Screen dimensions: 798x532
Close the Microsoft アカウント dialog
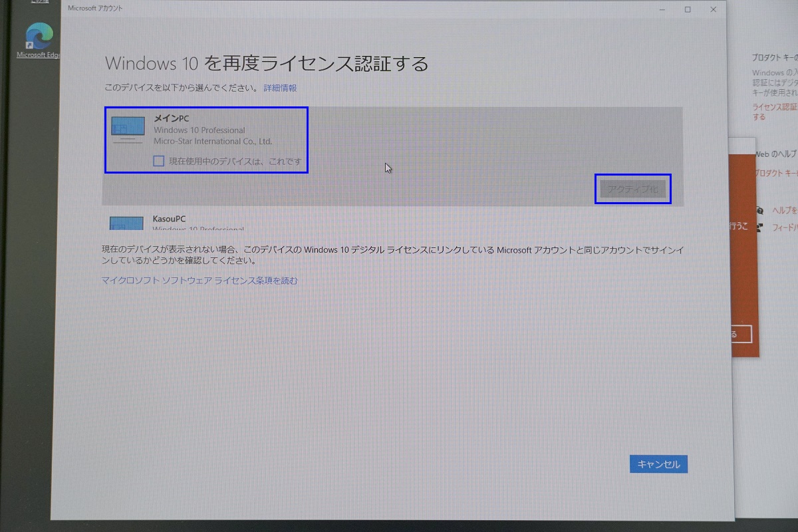pos(714,9)
